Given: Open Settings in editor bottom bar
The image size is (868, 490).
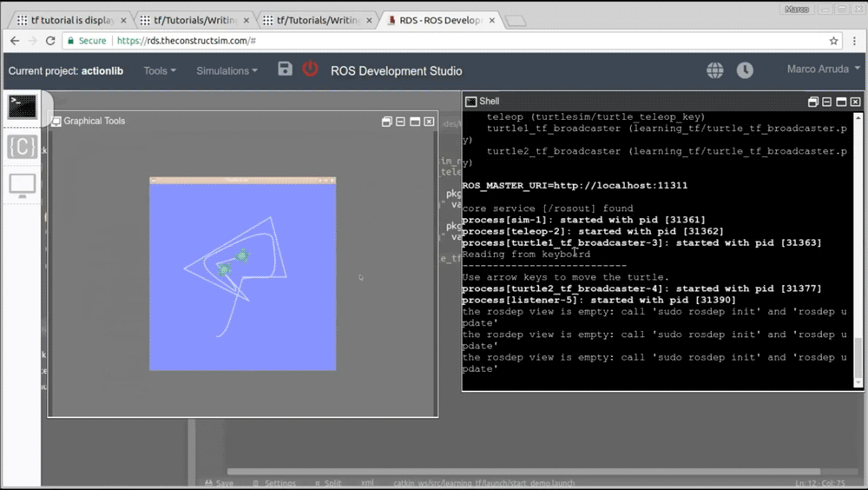Looking at the screenshot, I should (x=274, y=483).
